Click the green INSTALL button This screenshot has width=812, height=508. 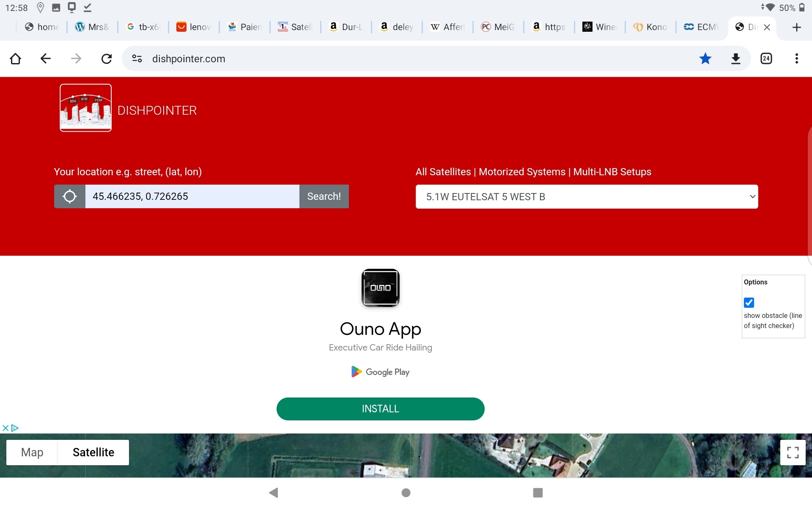pyautogui.click(x=380, y=409)
